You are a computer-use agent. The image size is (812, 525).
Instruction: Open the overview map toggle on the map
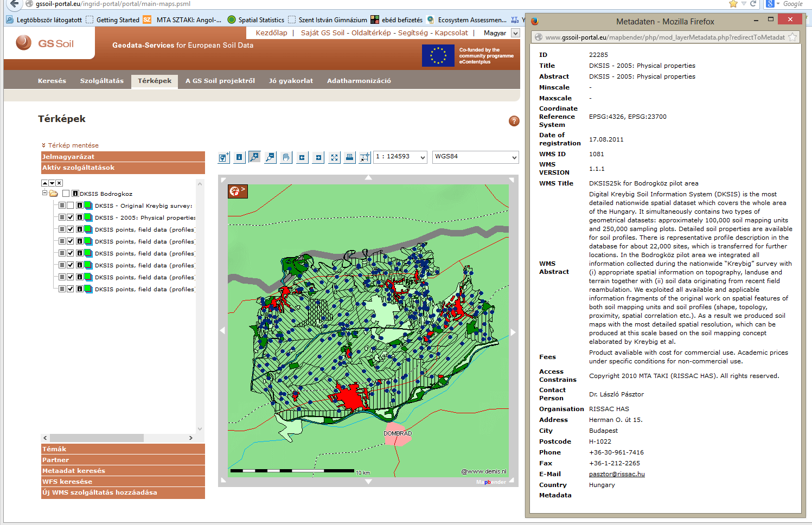(x=238, y=191)
